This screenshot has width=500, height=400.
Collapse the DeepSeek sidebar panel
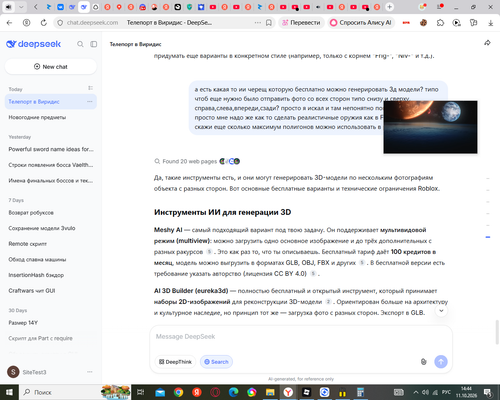94,44
